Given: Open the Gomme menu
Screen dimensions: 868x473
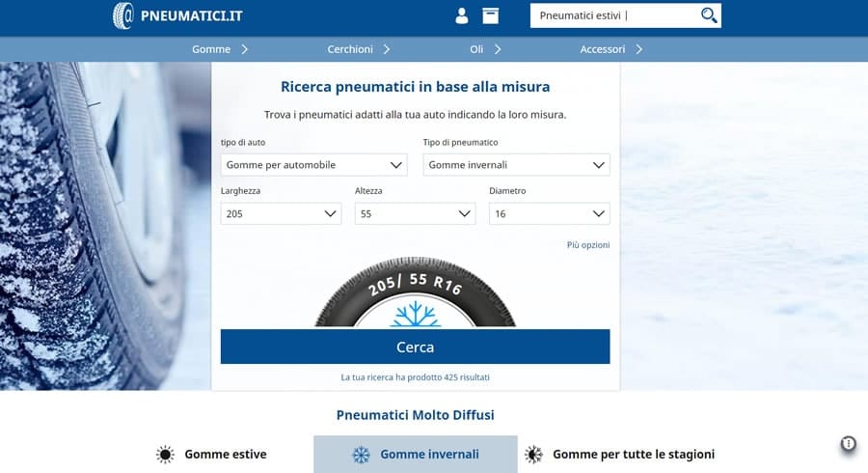Looking at the screenshot, I should coord(220,49).
